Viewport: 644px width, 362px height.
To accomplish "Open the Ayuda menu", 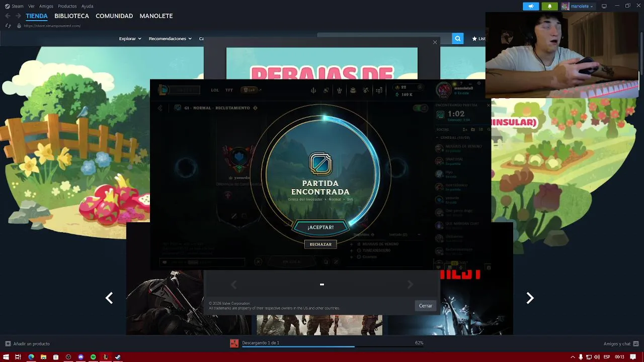I will [87, 6].
